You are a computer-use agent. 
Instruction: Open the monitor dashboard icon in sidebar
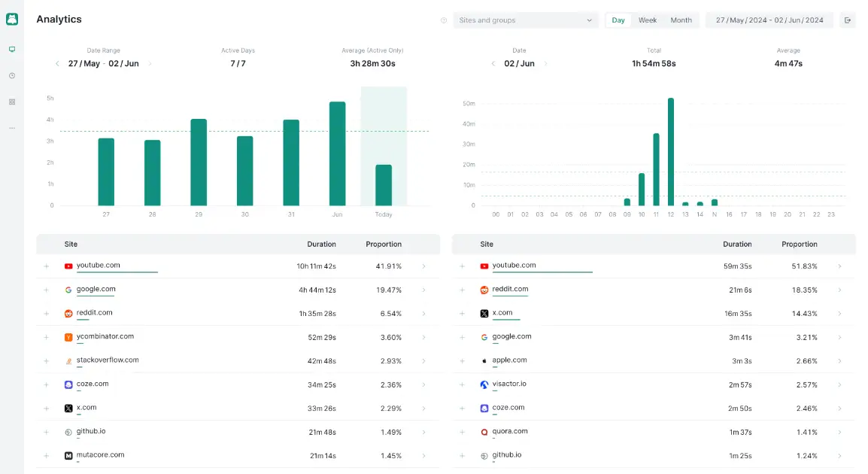(12, 50)
